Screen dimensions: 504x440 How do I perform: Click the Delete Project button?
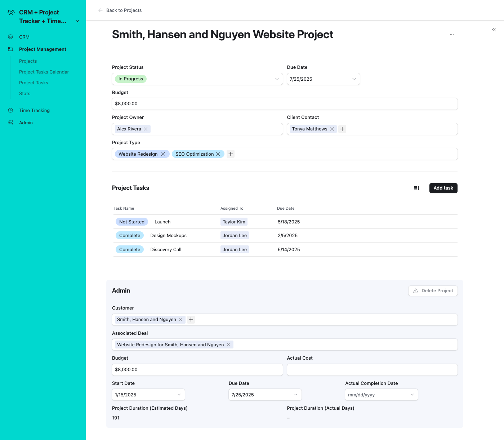point(433,291)
